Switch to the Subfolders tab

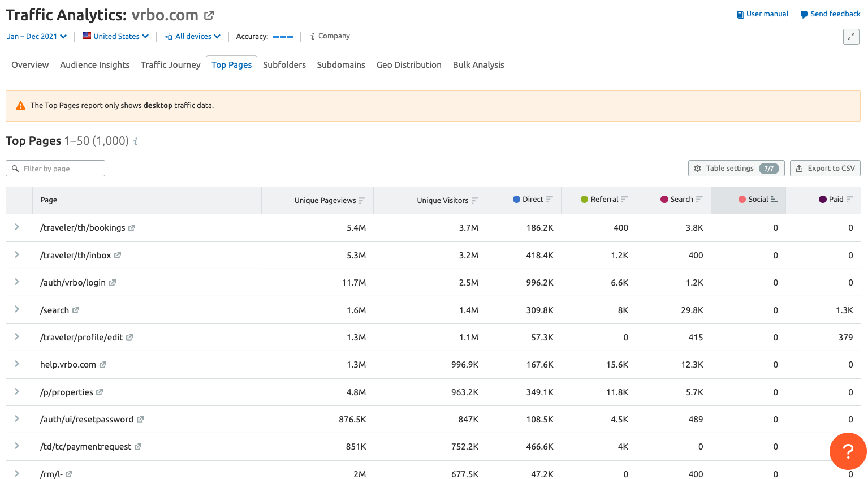tap(284, 65)
